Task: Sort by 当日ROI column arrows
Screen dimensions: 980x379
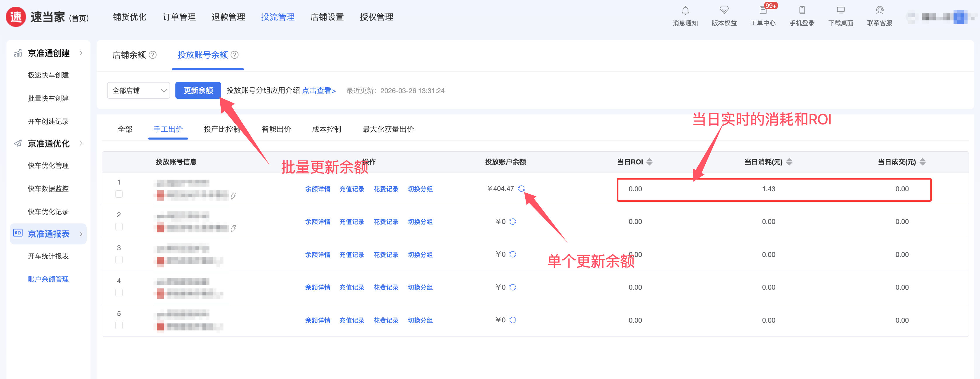Action: pyautogui.click(x=649, y=162)
